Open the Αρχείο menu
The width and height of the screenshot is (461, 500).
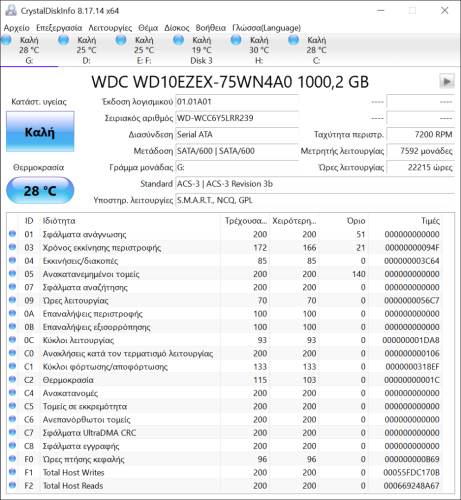[17, 28]
